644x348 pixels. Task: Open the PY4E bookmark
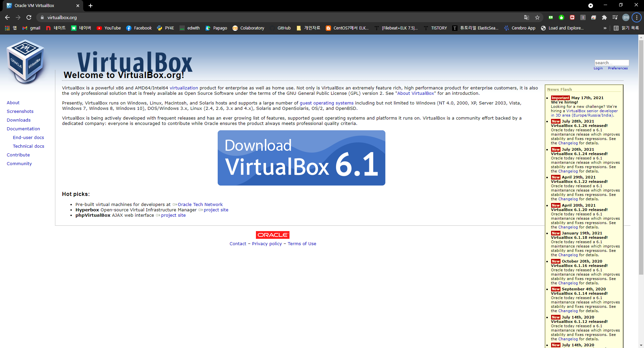(x=166, y=28)
